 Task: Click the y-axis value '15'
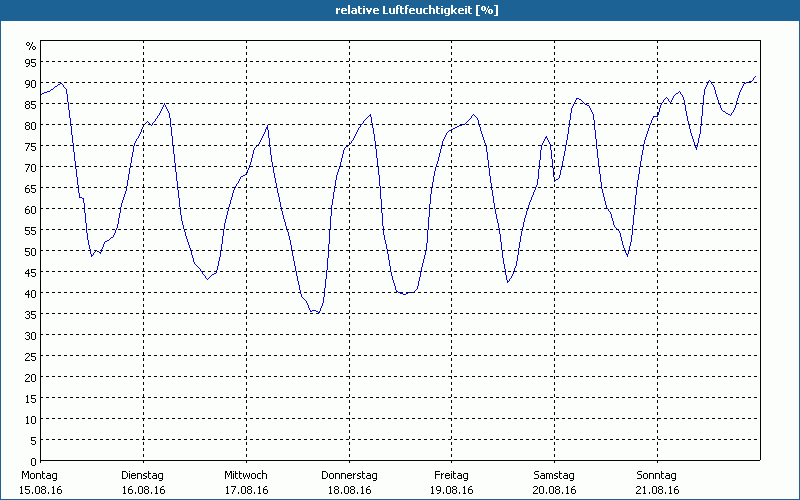pyautogui.click(x=31, y=398)
